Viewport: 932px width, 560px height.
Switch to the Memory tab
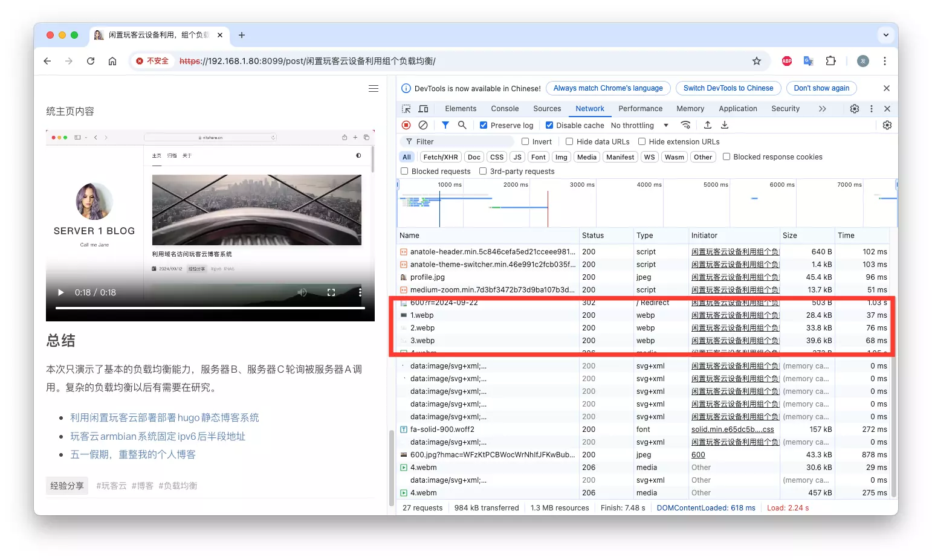coord(690,109)
